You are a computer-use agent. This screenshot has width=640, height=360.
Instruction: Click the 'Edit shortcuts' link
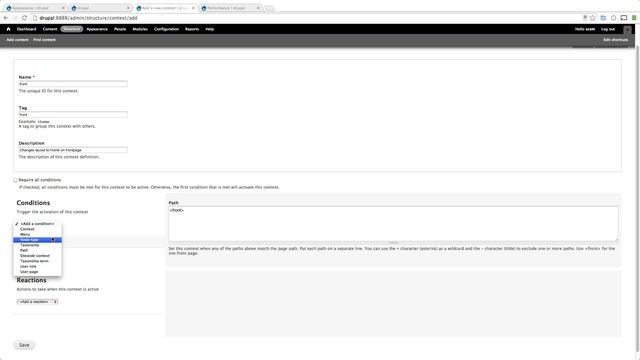(x=616, y=40)
